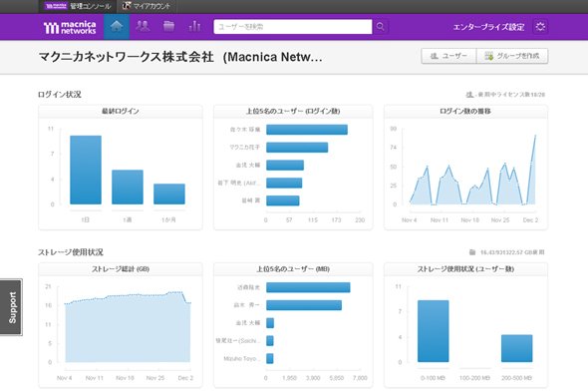This screenshot has height=392, width=588.
Task: Click Mizuho Toyo label in storage chart
Action: coord(241,358)
